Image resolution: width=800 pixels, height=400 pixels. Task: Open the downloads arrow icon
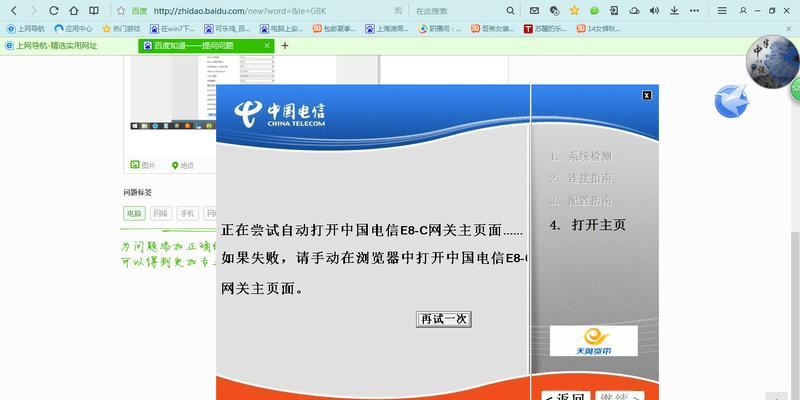674,11
